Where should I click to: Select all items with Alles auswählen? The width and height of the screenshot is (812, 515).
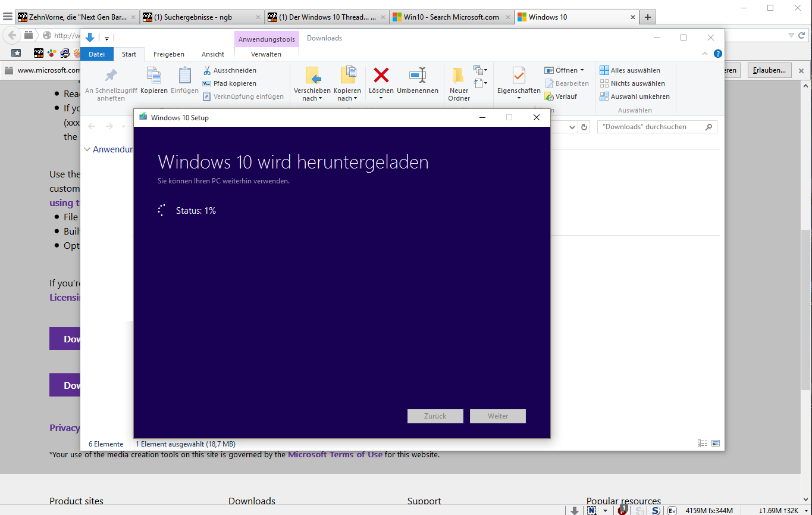point(630,70)
